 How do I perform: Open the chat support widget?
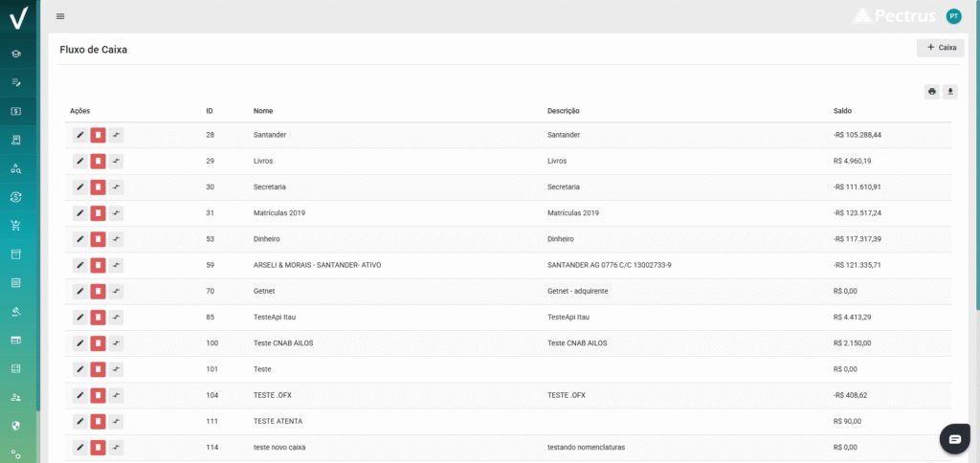[954, 438]
